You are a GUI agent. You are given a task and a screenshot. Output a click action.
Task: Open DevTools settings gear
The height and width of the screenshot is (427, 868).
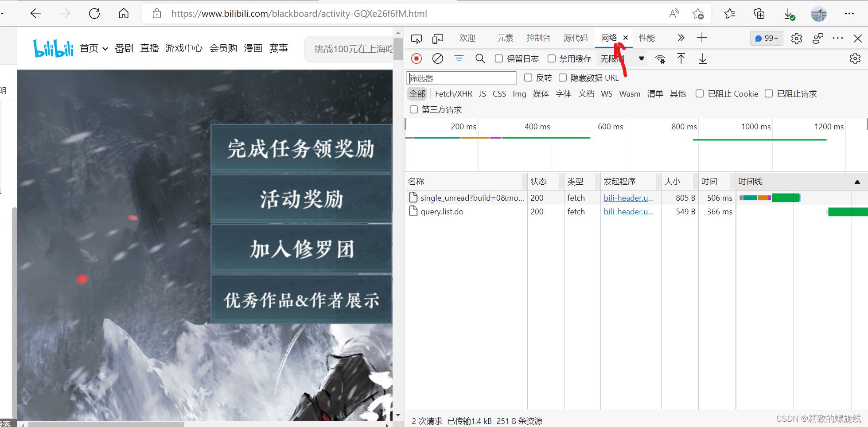click(797, 39)
